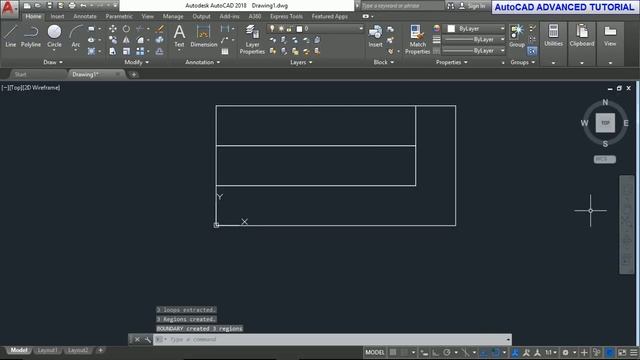Toggle layer 0 on/off lightbulb
The image size is (640, 360).
click(272, 29)
